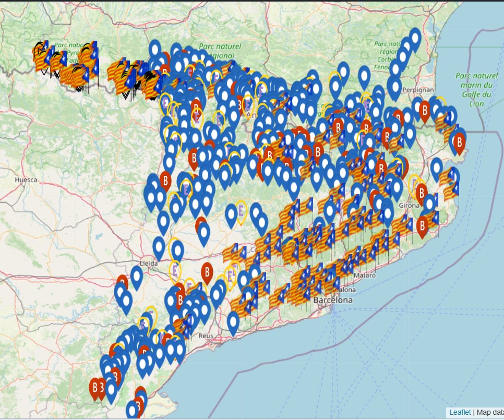Click the blue pin directly above Perpignan label

pos(395,87)
